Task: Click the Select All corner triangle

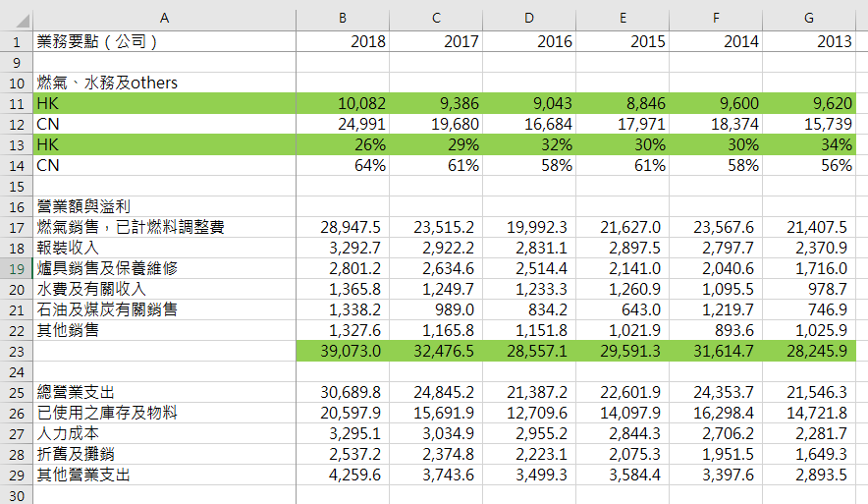Action: pyautogui.click(x=23, y=21)
